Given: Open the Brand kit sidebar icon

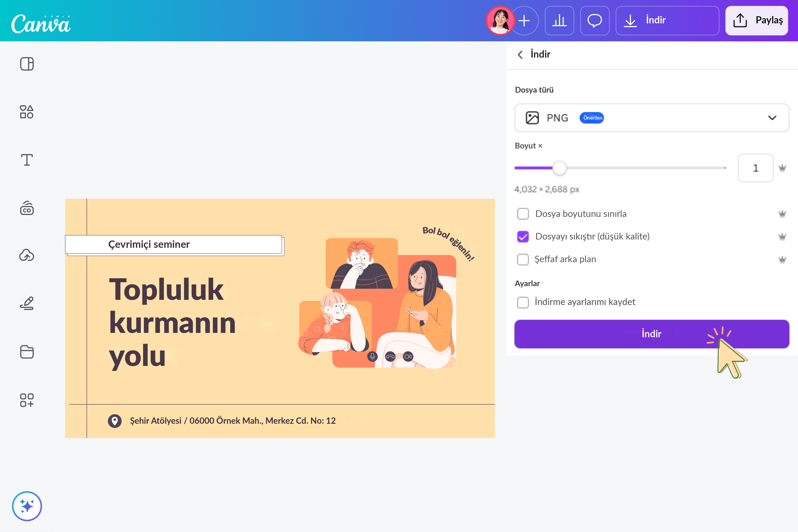Looking at the screenshot, I should coord(27,208).
